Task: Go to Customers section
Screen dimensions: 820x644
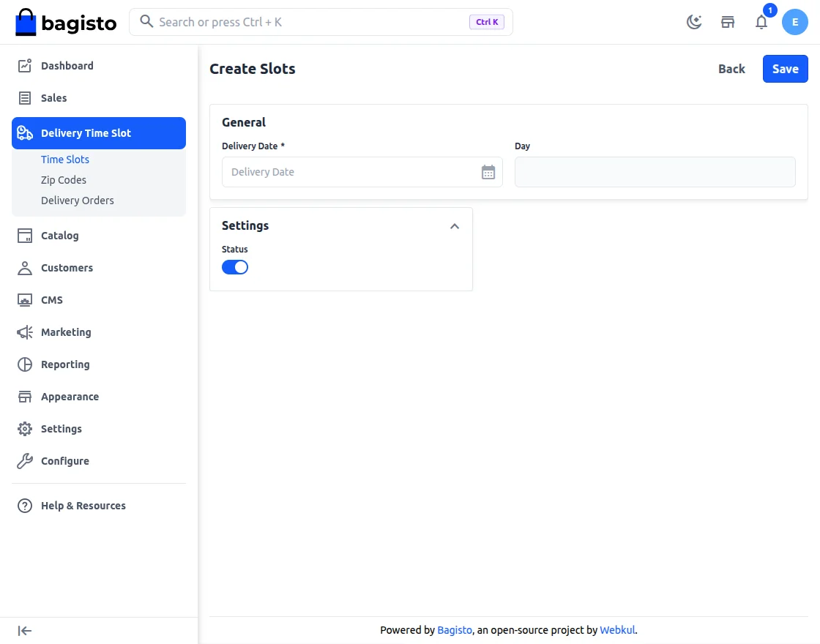Action: pyautogui.click(x=99, y=268)
